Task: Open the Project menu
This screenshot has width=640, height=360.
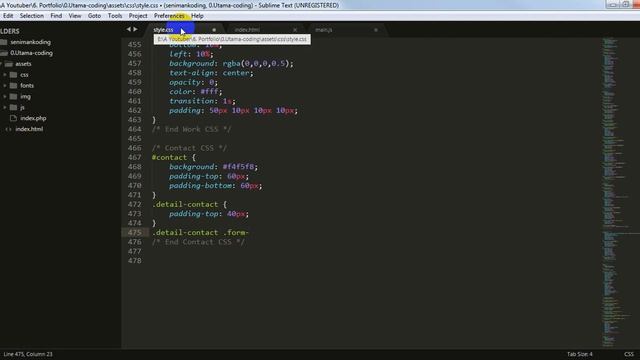Action: click(x=138, y=16)
